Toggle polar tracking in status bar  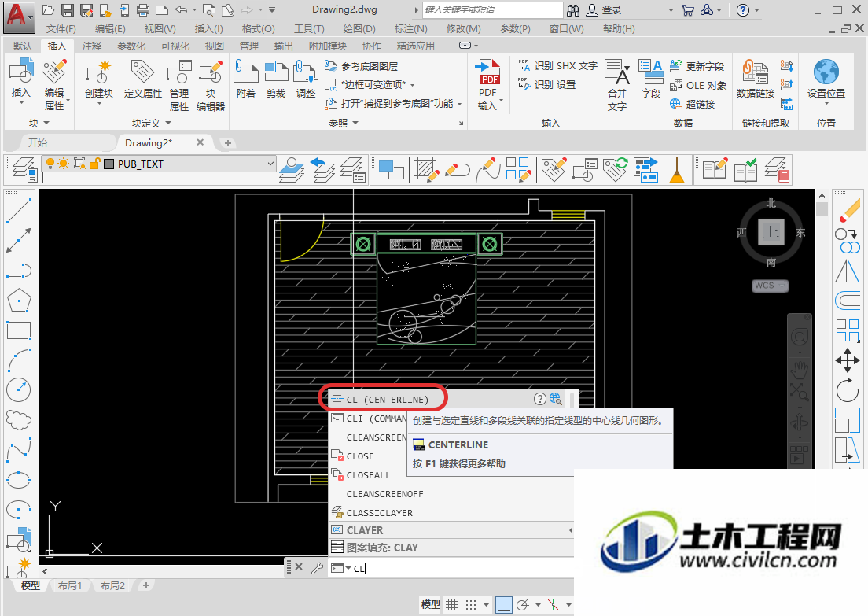(x=523, y=604)
